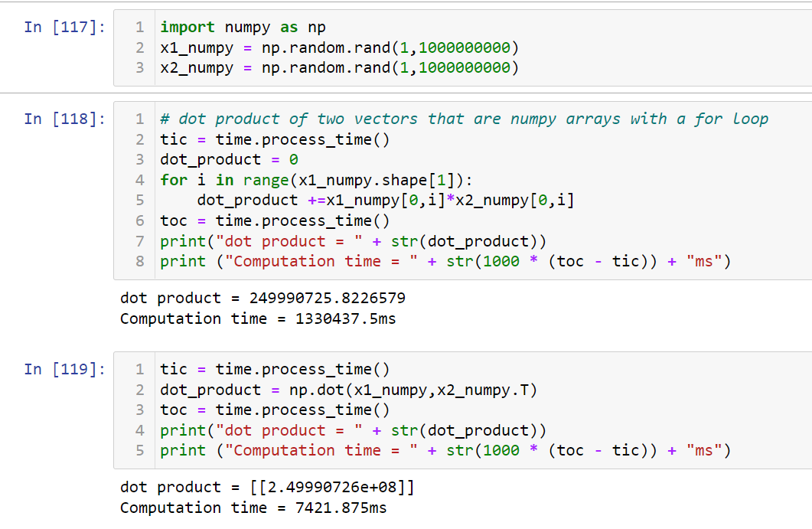This screenshot has height=529, width=812.
Task: Click output "Computation time = 1330437.5ms"
Action: coord(258,318)
